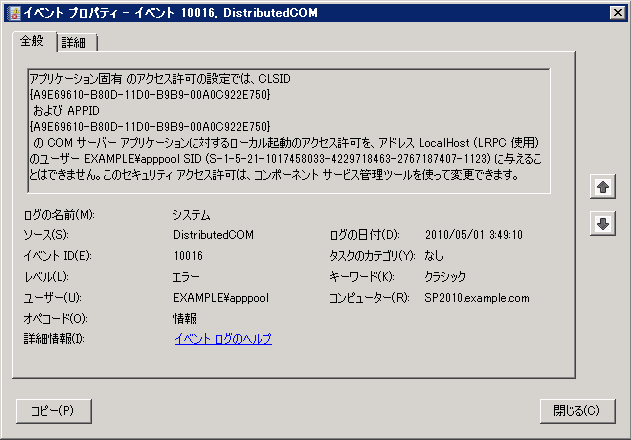
Task: Click the コピー(P) button
Action: click(54, 411)
